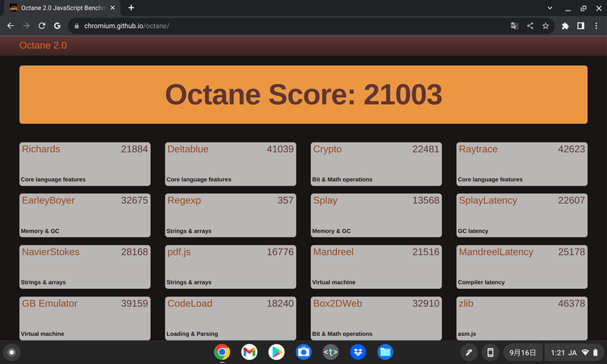Click the GB Emulator score 39159
This screenshot has height=364, width=607.
[x=134, y=303]
